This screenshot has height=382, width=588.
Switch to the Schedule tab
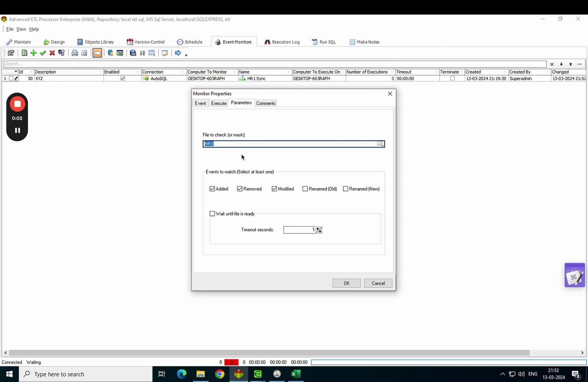click(x=189, y=42)
